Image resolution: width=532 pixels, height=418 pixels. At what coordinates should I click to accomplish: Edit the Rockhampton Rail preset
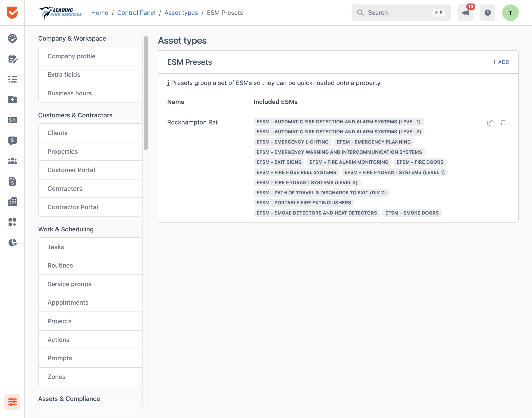[x=490, y=123]
